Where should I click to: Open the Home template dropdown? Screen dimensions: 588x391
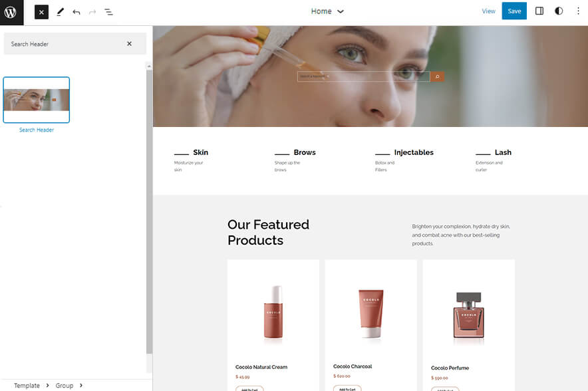(x=327, y=11)
